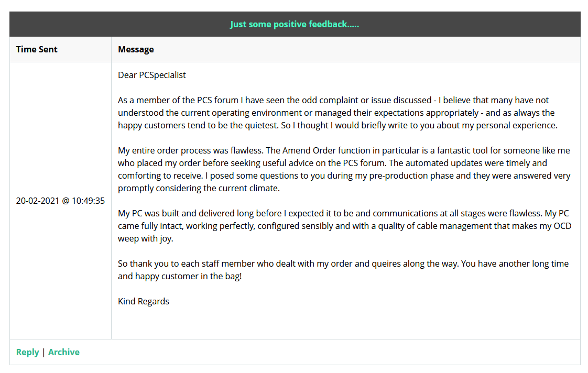Click the word 'OCD' in the message
The width and height of the screenshot is (588, 373).
562,226
